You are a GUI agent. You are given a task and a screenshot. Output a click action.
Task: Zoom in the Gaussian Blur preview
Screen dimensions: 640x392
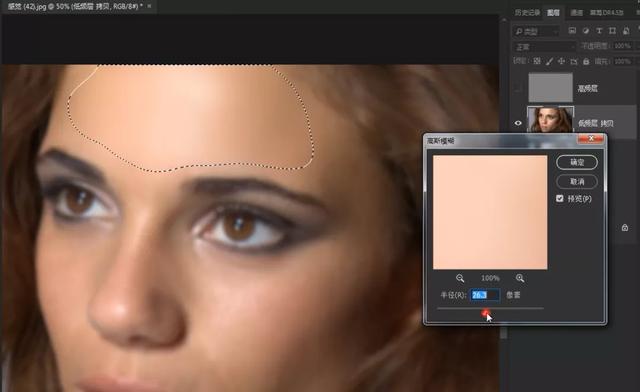520,278
